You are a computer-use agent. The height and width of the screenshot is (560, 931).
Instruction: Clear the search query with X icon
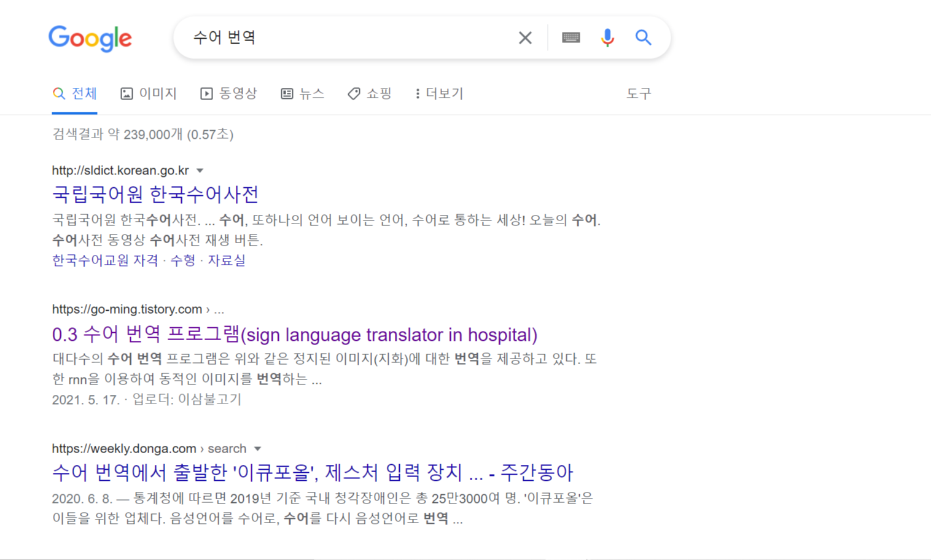tap(525, 37)
